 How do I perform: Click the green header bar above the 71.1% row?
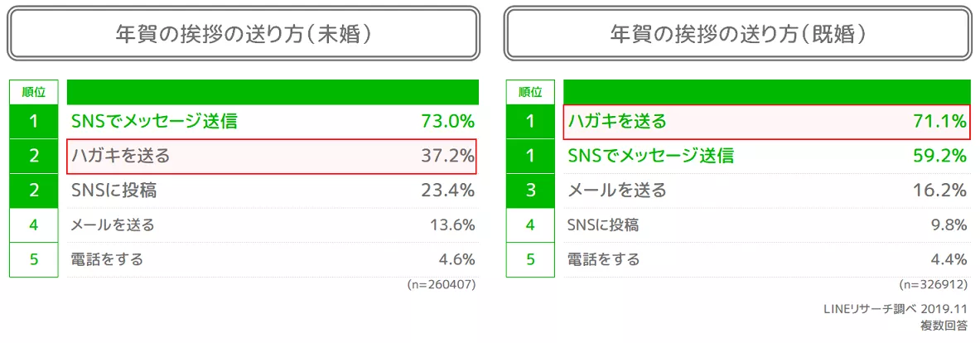(x=765, y=91)
